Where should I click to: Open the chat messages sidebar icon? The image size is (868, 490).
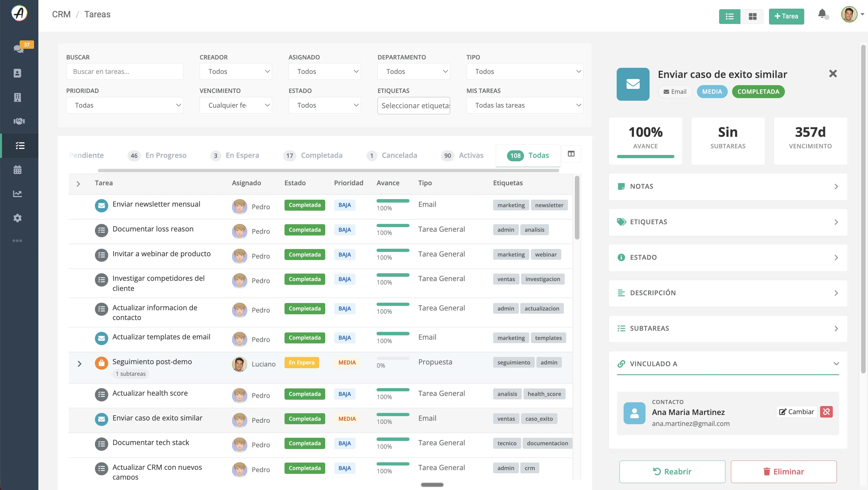pyautogui.click(x=18, y=48)
